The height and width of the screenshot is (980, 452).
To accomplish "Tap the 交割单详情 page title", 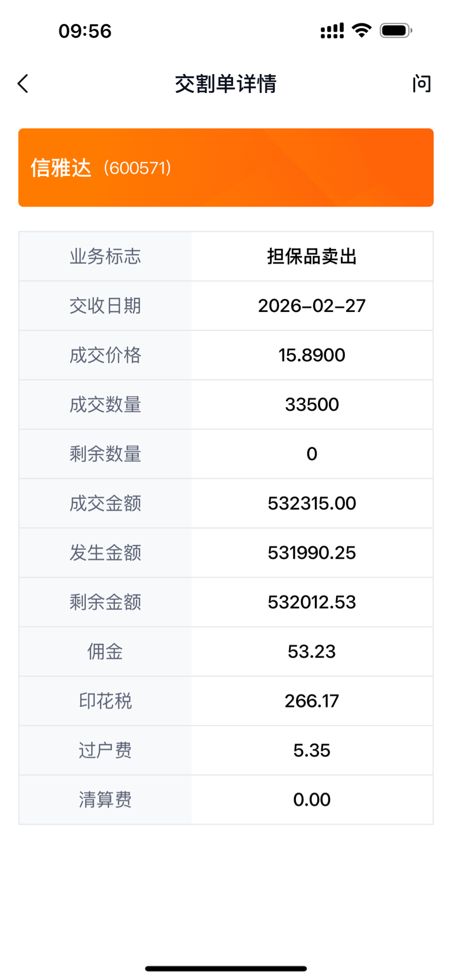I will tap(225, 84).
